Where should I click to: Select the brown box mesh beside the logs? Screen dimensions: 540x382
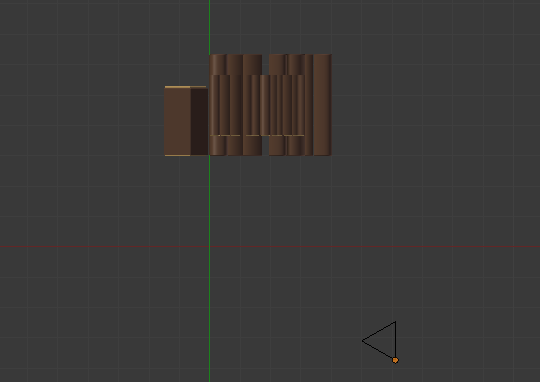point(186,121)
